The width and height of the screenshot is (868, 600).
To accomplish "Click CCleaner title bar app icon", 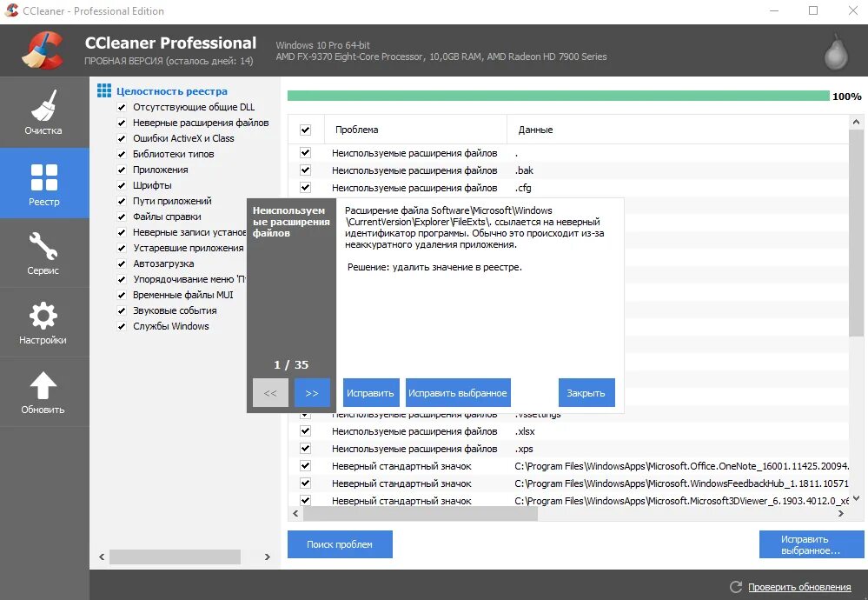I will 11,10.
